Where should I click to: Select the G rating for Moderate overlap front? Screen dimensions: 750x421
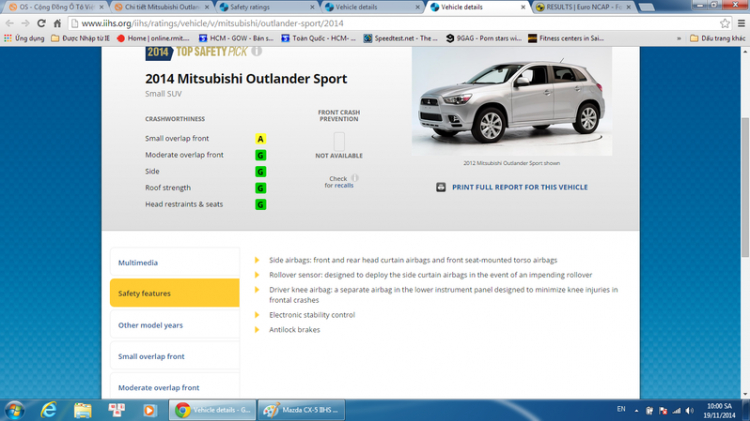click(x=260, y=155)
